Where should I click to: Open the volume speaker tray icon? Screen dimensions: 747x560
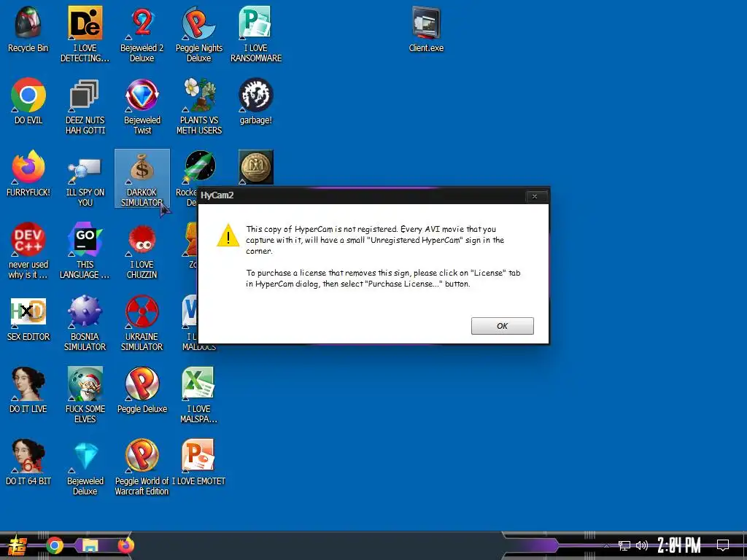click(642, 545)
